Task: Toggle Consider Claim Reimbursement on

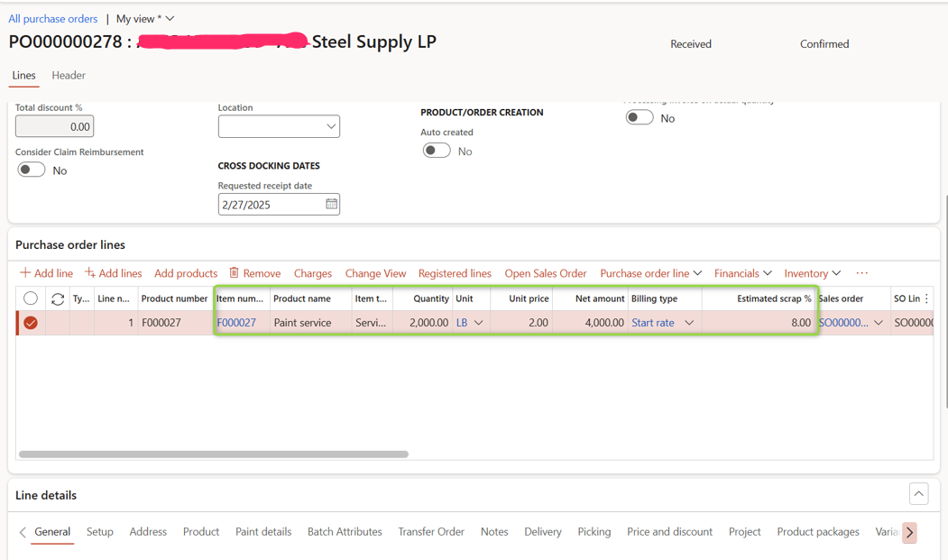Action: tap(31, 170)
